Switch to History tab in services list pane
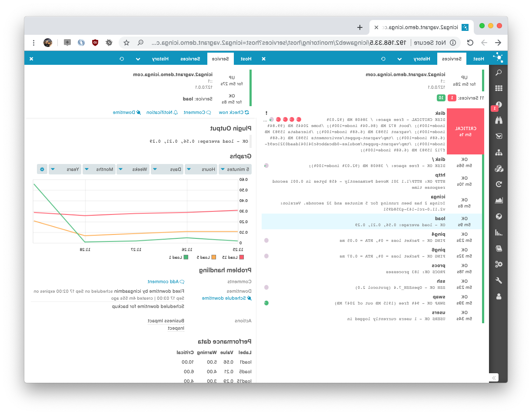The image size is (532, 415). (422, 59)
